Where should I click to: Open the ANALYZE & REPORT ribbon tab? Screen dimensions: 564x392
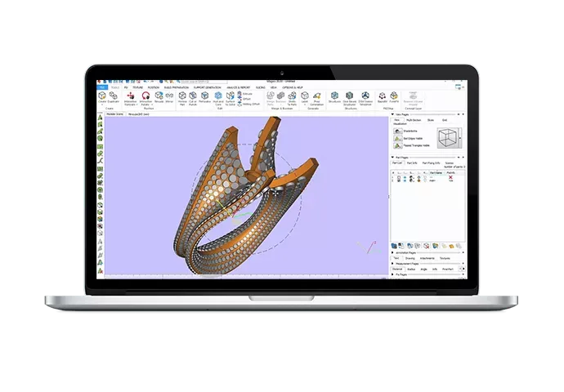click(238, 87)
